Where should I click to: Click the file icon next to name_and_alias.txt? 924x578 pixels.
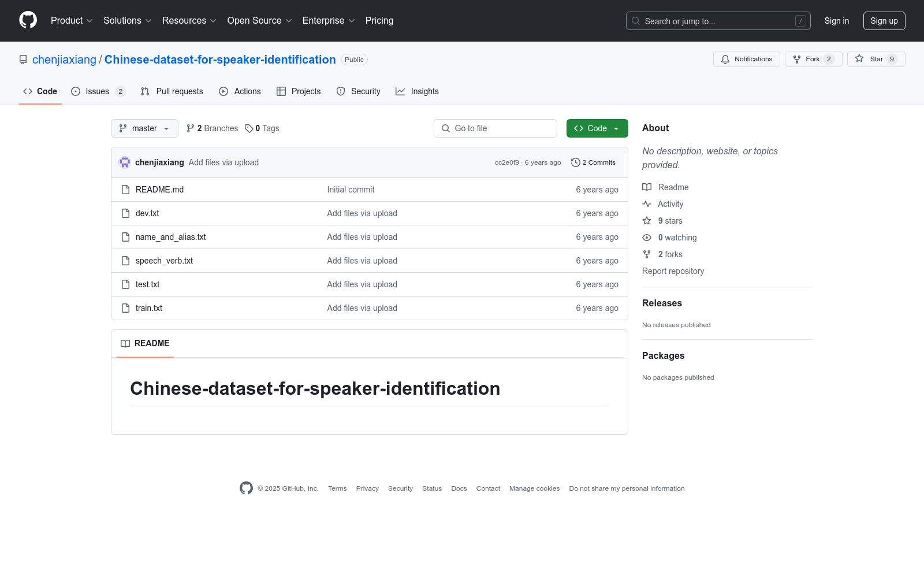point(125,237)
